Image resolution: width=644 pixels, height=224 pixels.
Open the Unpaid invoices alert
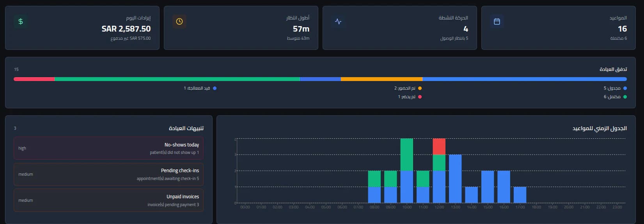point(108,200)
